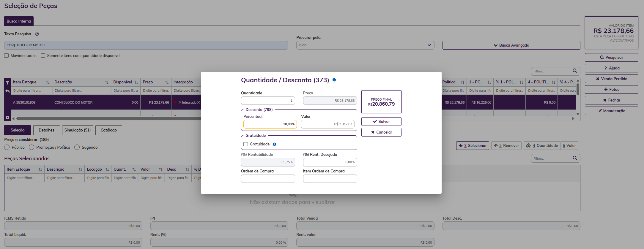Sort Peças Selecionadas by Quant. arrows
The image size is (644, 249).
(134, 169)
